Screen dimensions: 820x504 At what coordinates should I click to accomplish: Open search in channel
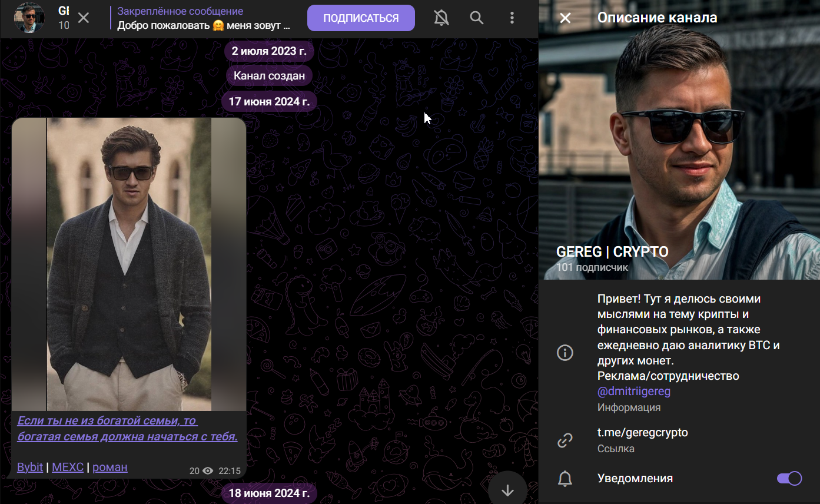point(477,18)
